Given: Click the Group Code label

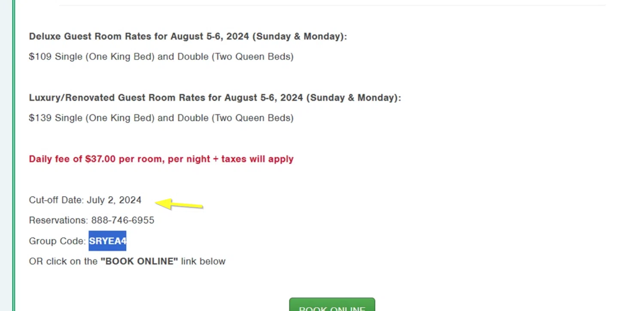Looking at the screenshot, I should pos(57,241).
